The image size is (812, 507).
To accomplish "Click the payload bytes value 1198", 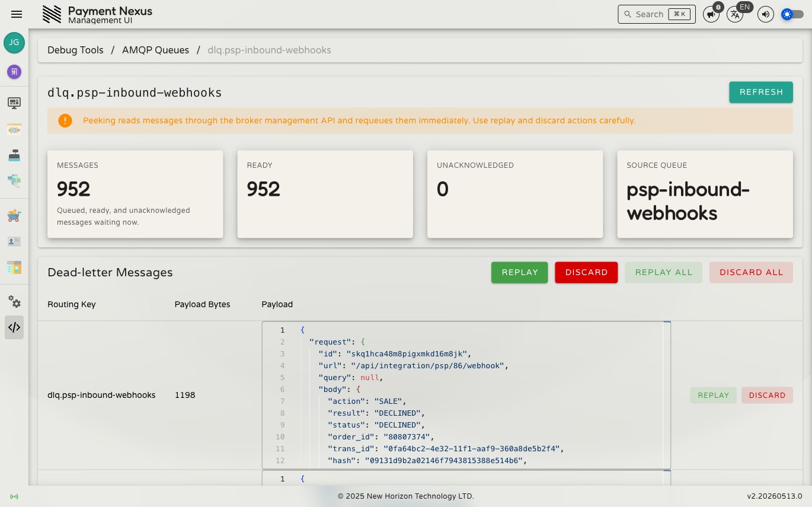I will [x=185, y=396].
